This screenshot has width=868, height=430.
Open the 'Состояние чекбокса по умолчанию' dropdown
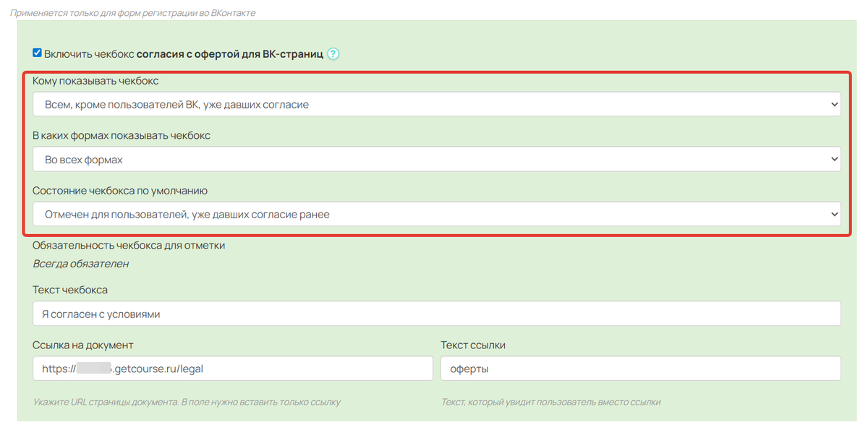point(436,214)
